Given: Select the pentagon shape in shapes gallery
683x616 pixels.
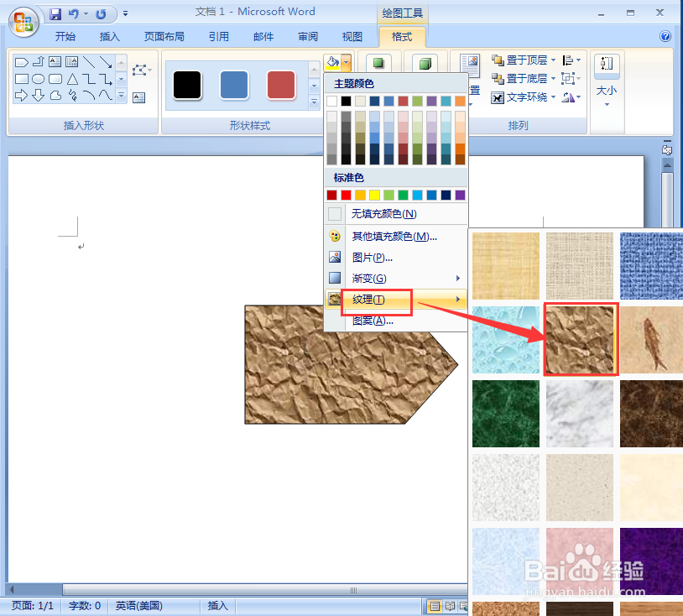Looking at the screenshot, I should [21, 62].
